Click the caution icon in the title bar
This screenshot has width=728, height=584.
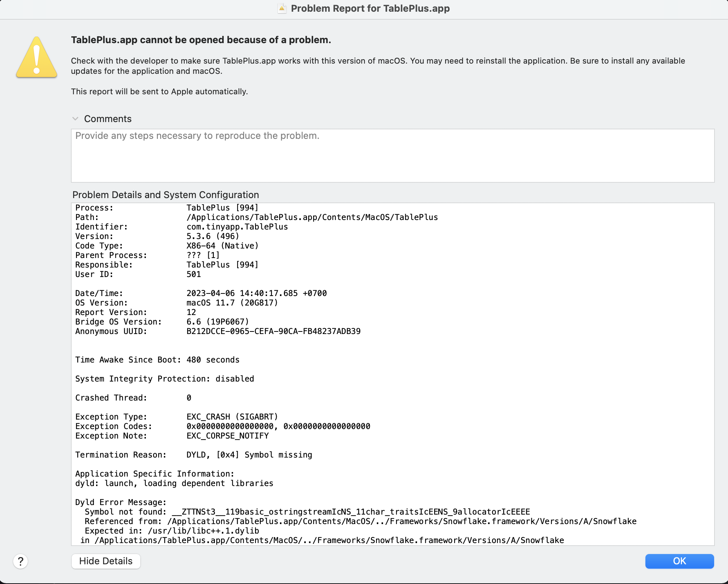point(281,8)
